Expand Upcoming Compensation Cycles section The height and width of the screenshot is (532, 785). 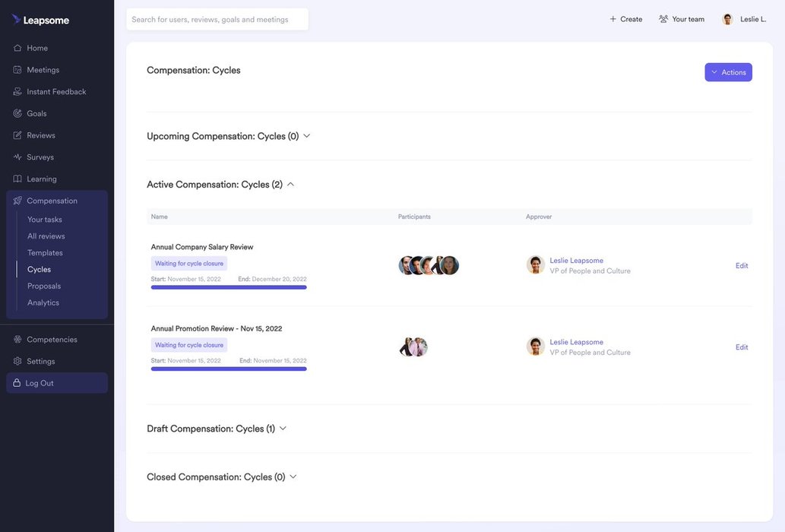click(x=307, y=136)
